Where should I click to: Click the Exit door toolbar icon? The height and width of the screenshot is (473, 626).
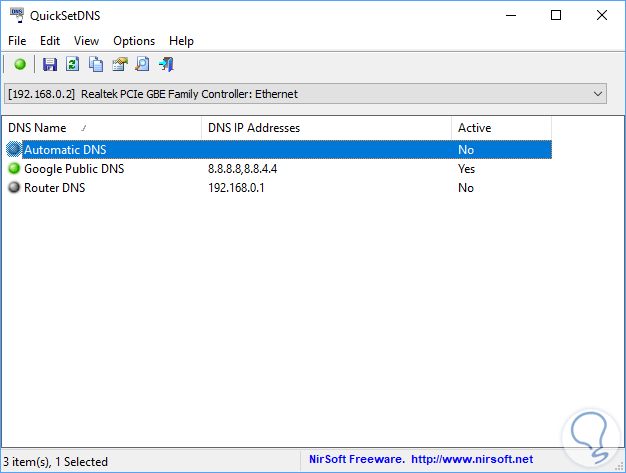(167, 65)
